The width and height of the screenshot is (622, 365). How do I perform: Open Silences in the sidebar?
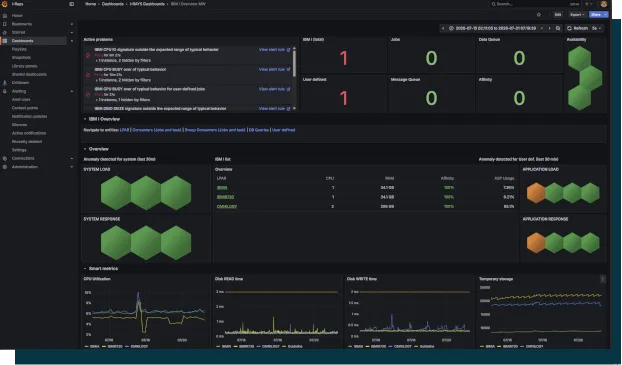19,125
